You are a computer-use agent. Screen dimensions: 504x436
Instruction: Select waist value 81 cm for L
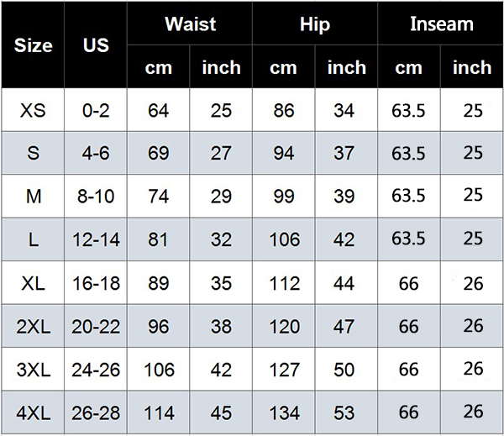(158, 240)
